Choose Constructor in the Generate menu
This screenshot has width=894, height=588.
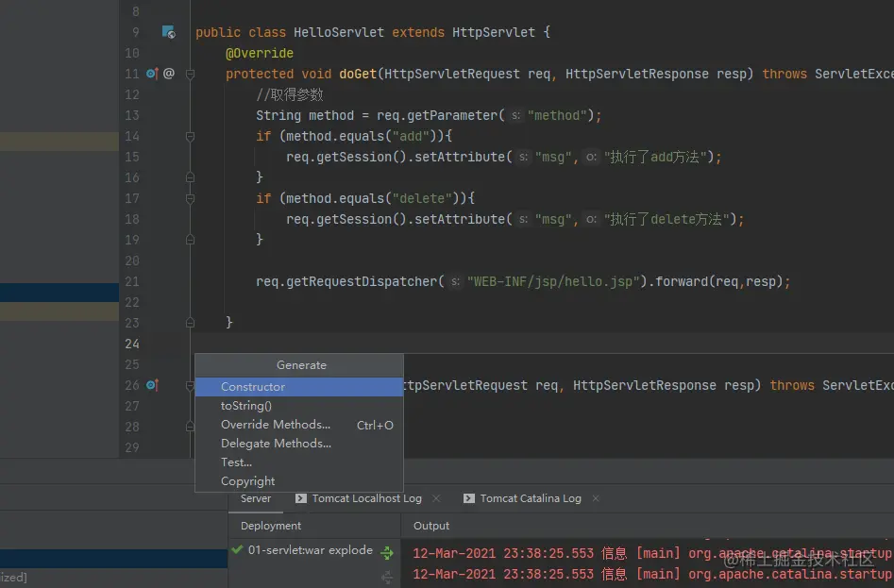[299, 387]
